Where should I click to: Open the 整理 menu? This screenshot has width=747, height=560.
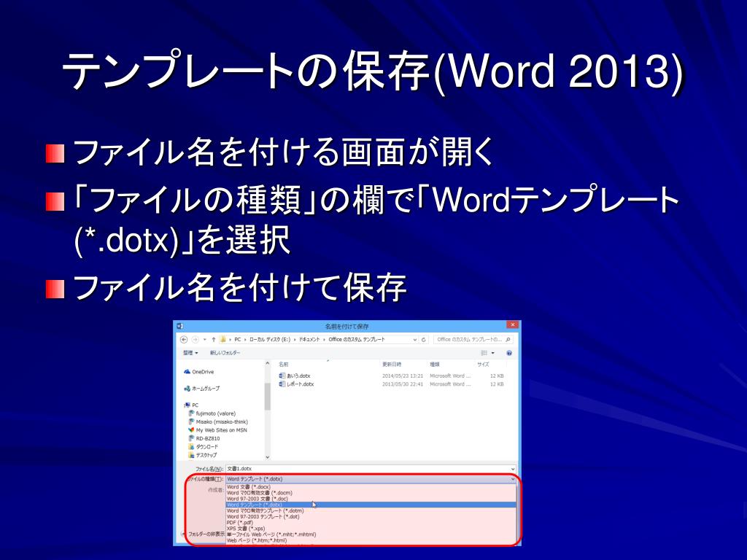190,353
